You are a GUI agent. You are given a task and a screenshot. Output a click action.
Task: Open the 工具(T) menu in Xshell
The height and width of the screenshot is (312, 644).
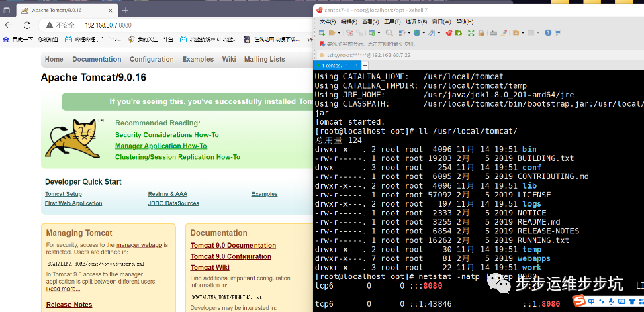[392, 21]
